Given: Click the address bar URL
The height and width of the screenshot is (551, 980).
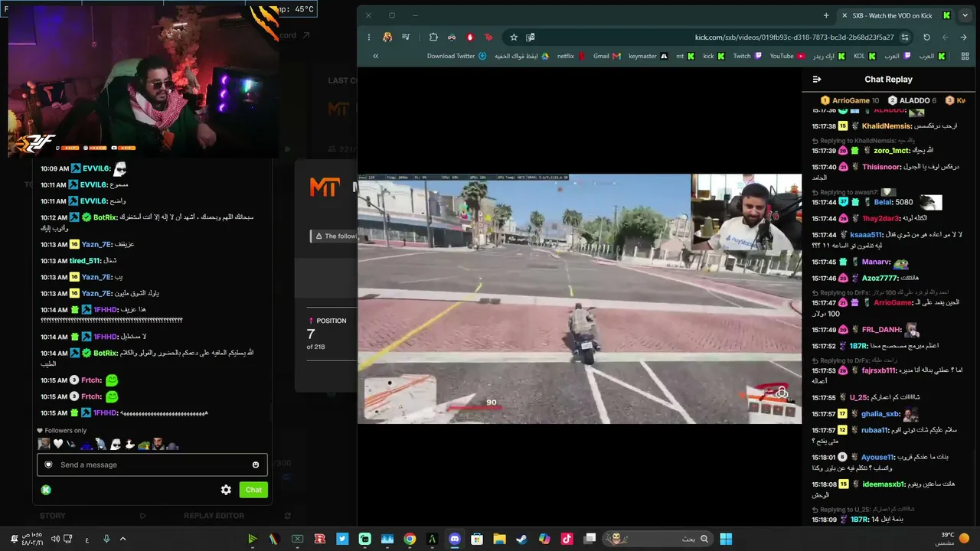Looking at the screenshot, I should tap(794, 37).
